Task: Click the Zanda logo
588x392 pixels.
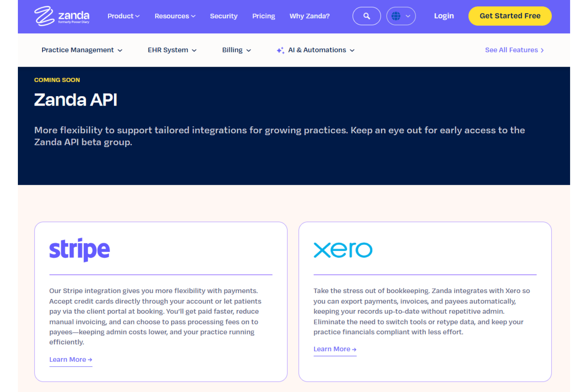Action: 62,16
